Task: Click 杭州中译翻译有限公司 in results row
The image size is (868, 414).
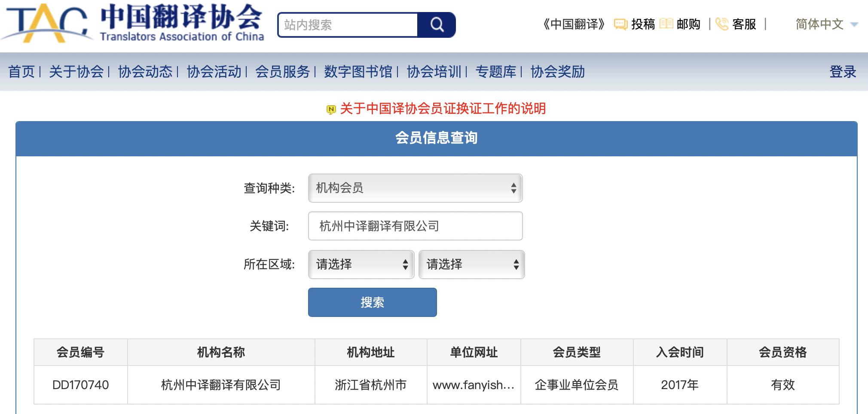Action: (221, 385)
